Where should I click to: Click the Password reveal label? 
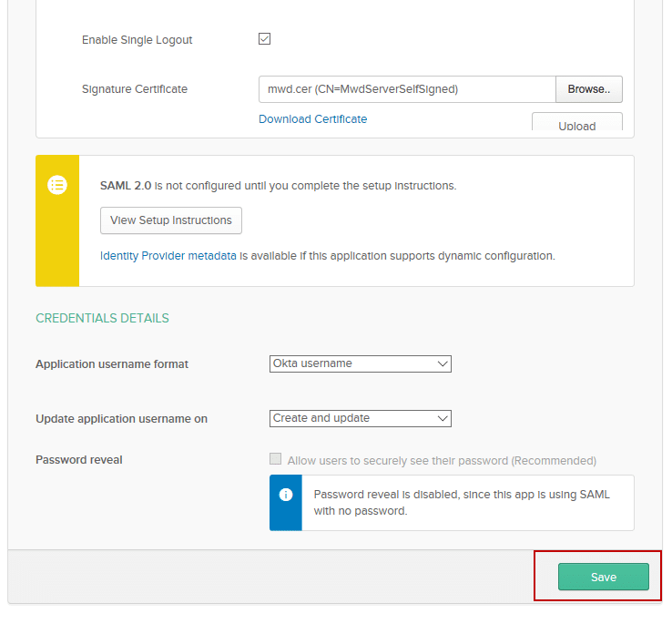(78, 460)
